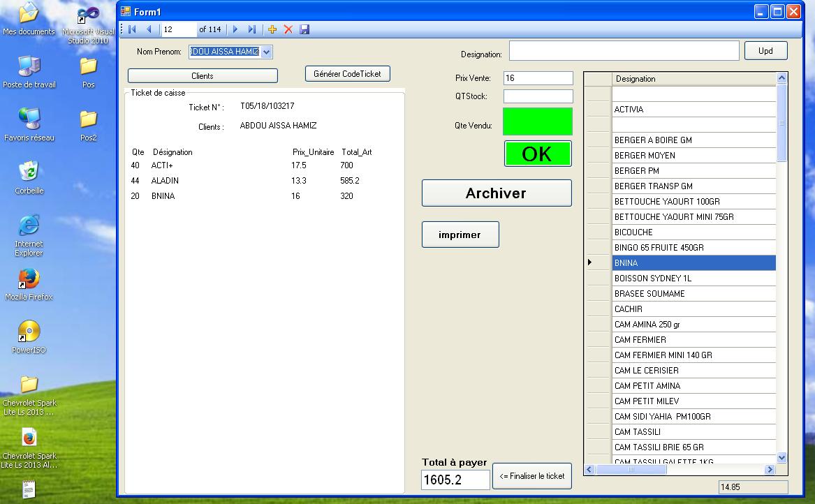Add new record with plus icon
The width and height of the screenshot is (815, 504).
click(272, 29)
